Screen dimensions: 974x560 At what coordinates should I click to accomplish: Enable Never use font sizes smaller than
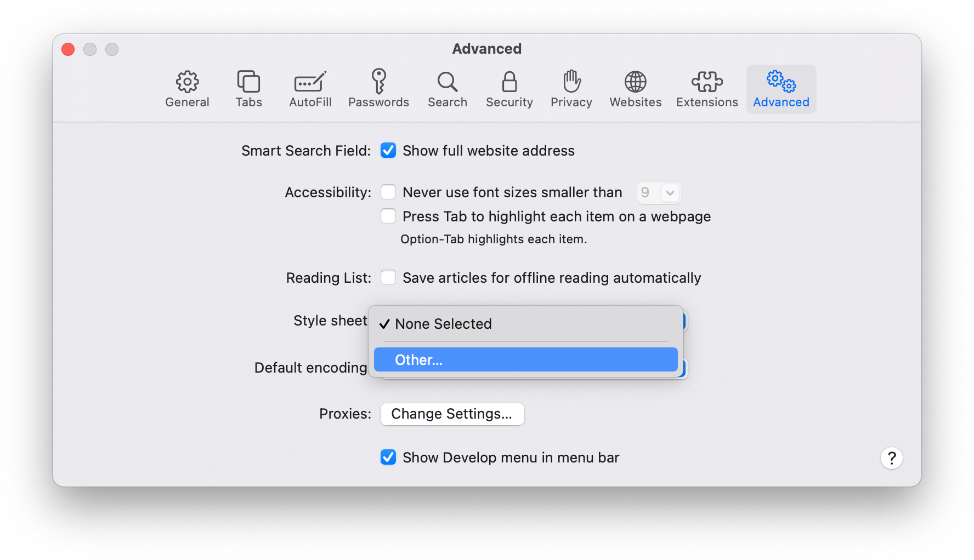click(388, 192)
